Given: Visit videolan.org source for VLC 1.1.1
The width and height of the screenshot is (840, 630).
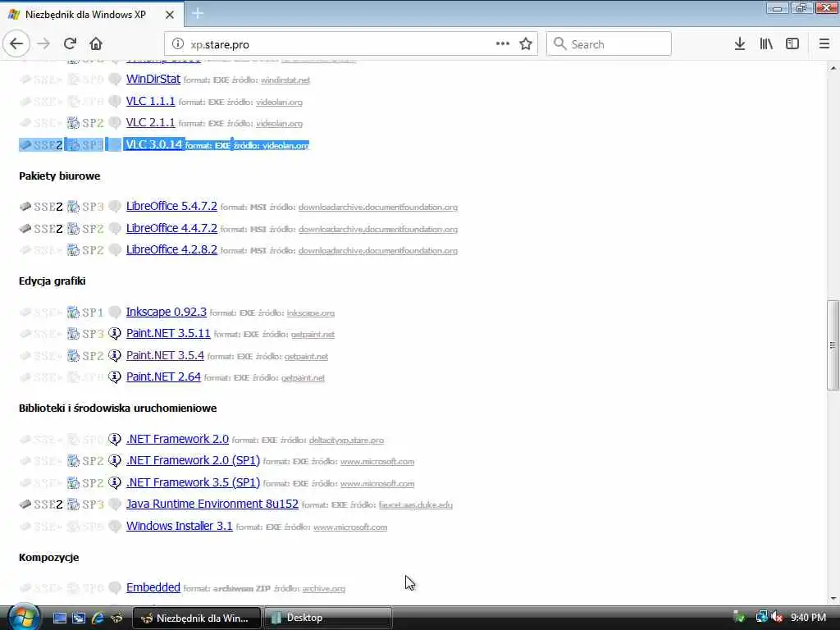Looking at the screenshot, I should [279, 103].
